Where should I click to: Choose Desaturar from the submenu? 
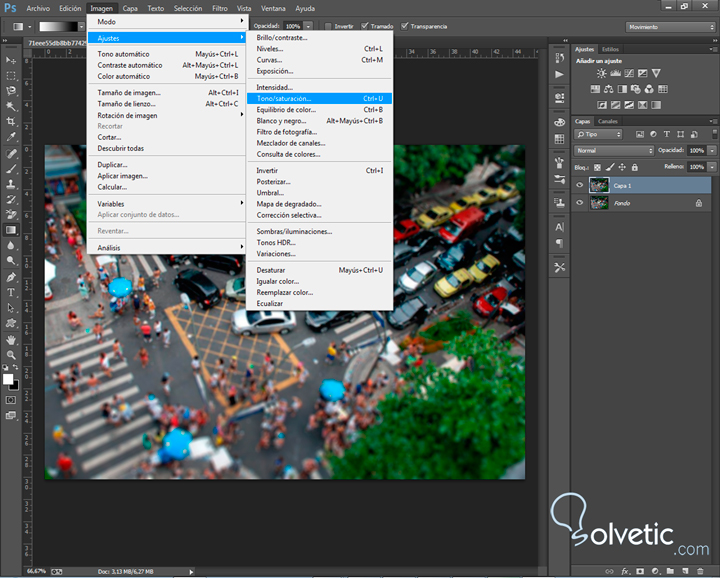tap(320, 270)
